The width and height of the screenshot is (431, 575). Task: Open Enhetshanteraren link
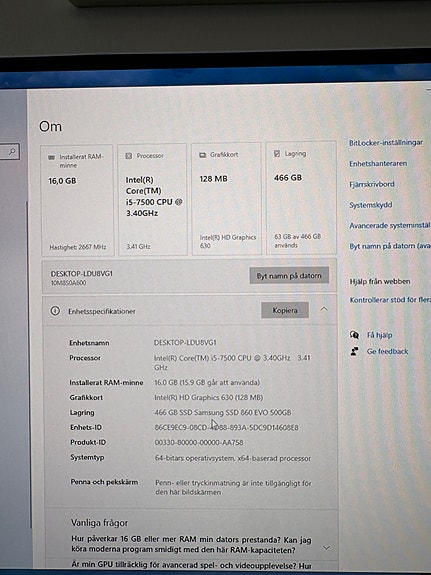pos(378,164)
